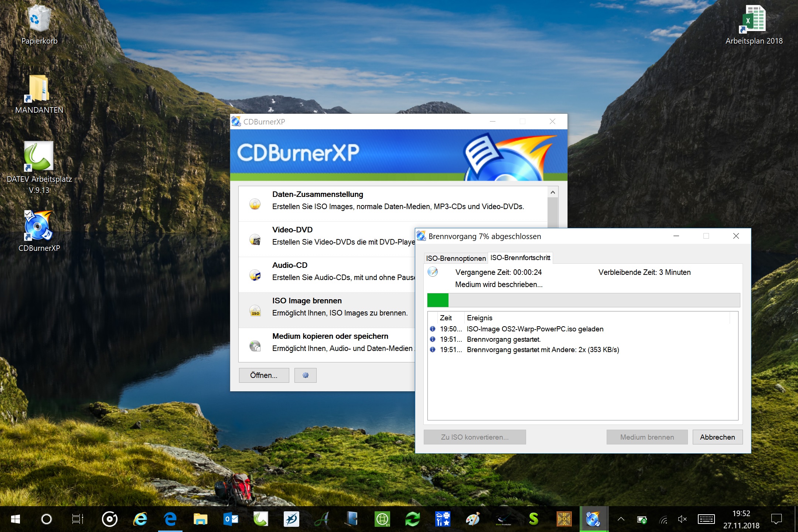Select the MANDANTEN folder shortcut

(39, 94)
